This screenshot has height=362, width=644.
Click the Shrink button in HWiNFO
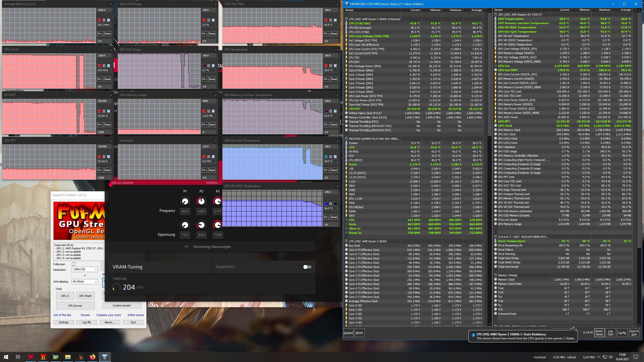[359, 333]
